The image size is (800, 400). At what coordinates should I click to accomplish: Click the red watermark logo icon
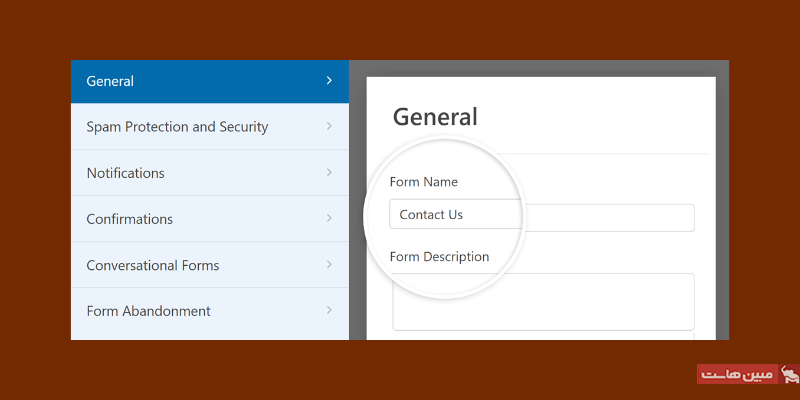coord(789,375)
